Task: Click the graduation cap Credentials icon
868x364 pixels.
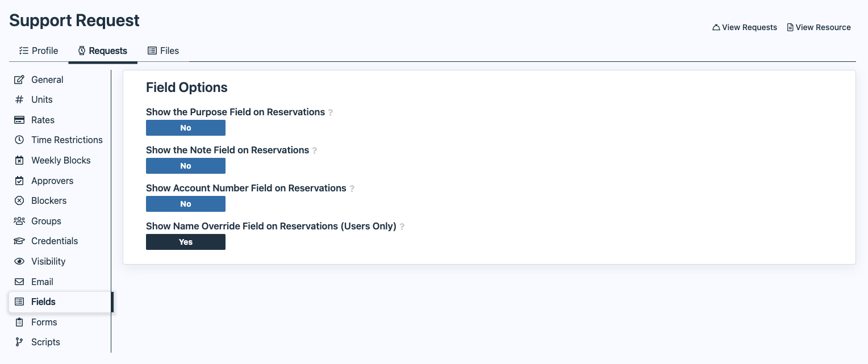Action: [19, 241]
